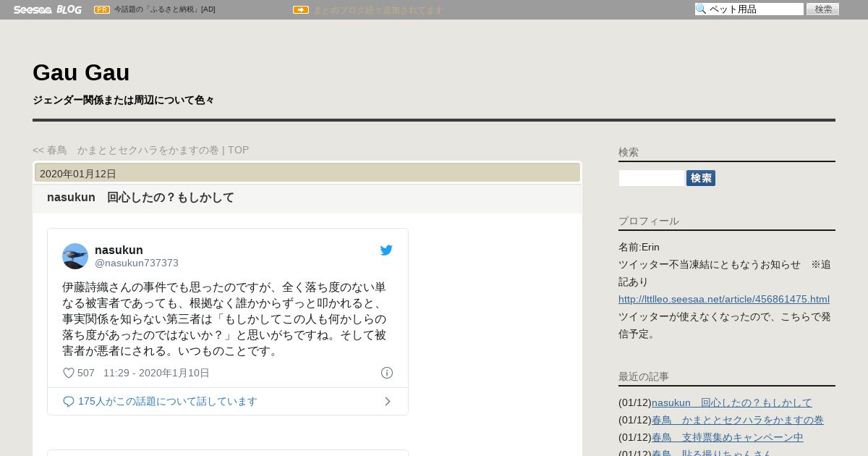
Task: Open the lttlleo.seesaa.net article link
Action: tap(724, 299)
